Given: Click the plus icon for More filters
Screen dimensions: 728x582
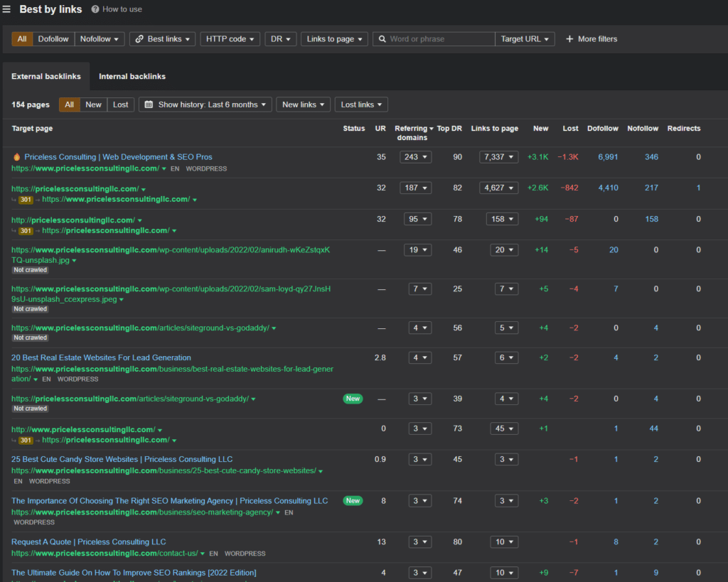Looking at the screenshot, I should (x=569, y=39).
